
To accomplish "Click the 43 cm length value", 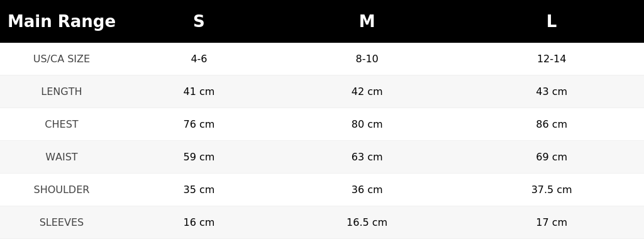I will [552, 92].
